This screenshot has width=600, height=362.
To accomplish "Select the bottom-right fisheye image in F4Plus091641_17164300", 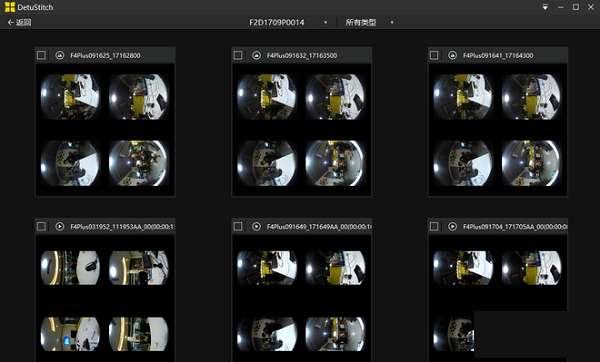I will pos(531,163).
